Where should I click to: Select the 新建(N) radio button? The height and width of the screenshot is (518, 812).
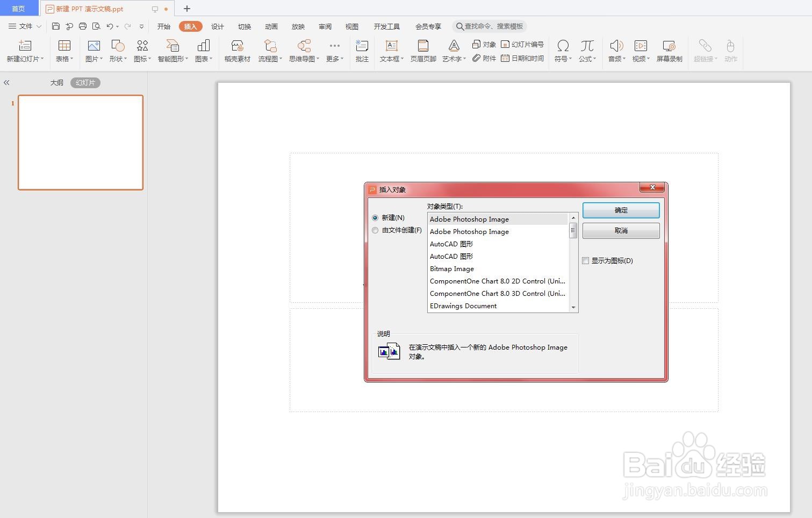[375, 218]
